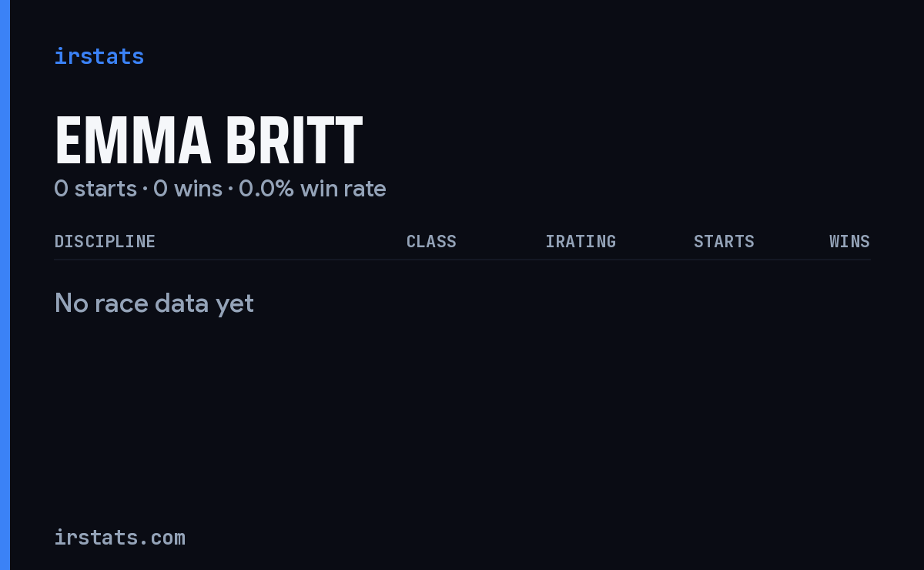Sort by the CLASS column header
The height and width of the screenshot is (570, 924).
(431, 241)
